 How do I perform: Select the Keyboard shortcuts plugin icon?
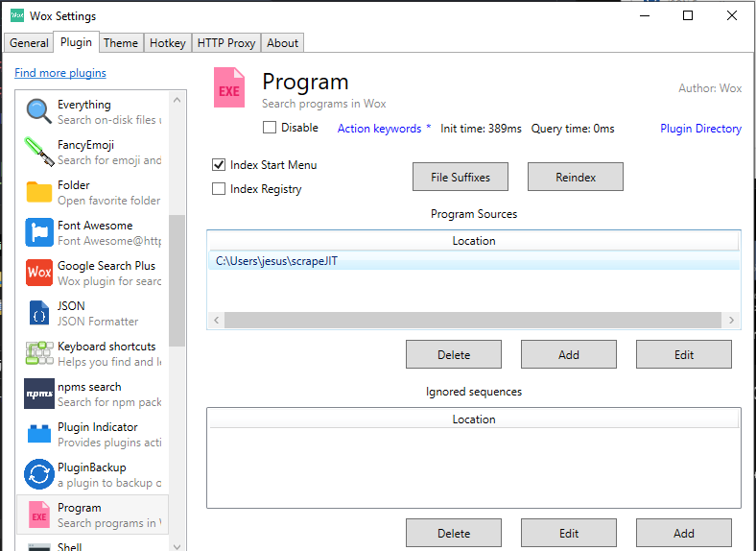tap(39, 352)
